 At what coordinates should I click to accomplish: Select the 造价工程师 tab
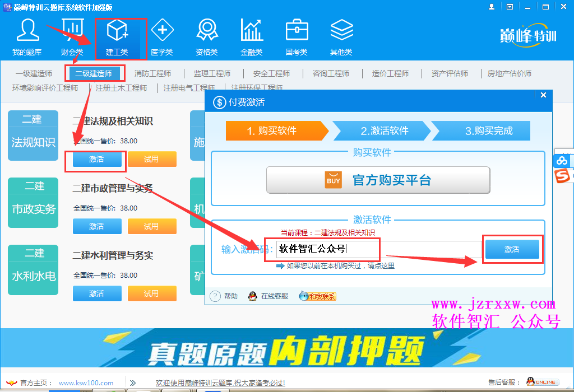(x=390, y=73)
